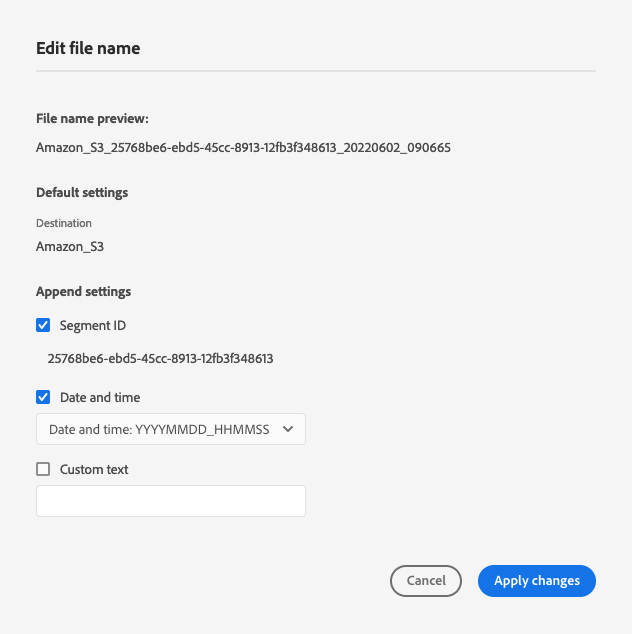Click the segment ID value 25768be6-ebd5…
The height and width of the screenshot is (634, 632).
point(161,357)
